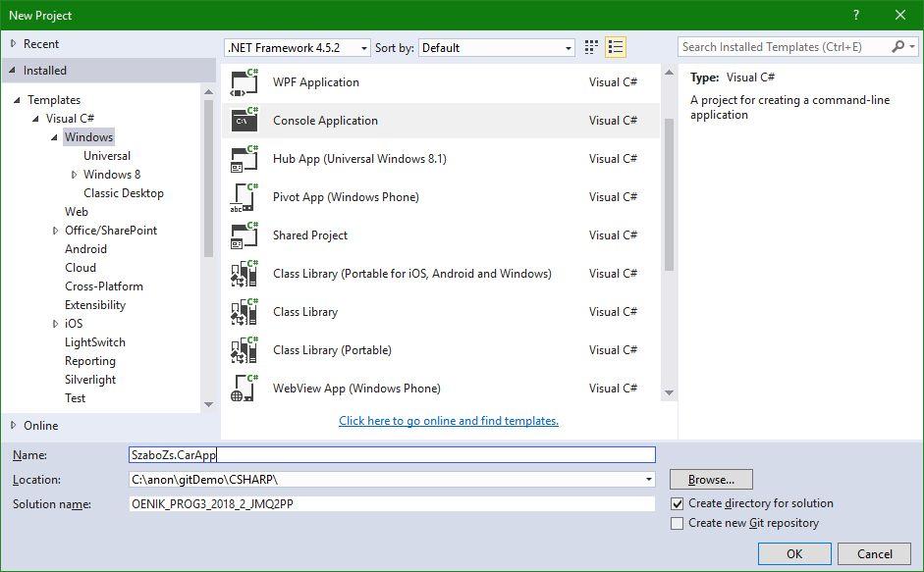
Task: Select the Reporting category
Action: 90,361
